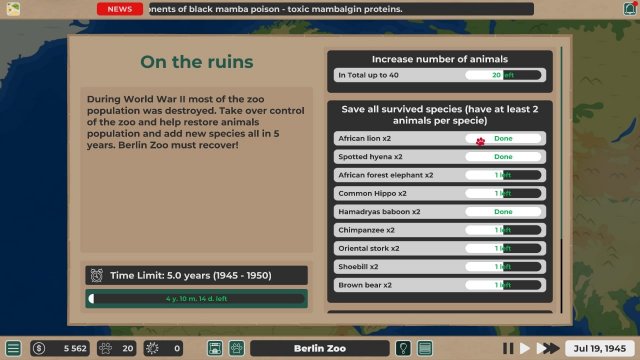The image size is (640, 360).
Task: Pause the game time
Action: 508,348
